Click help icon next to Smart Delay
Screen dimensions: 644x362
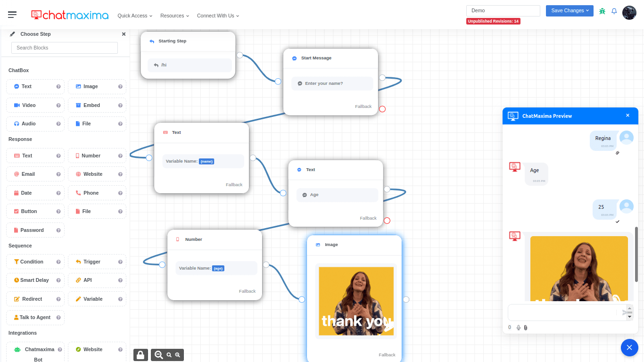58,280
